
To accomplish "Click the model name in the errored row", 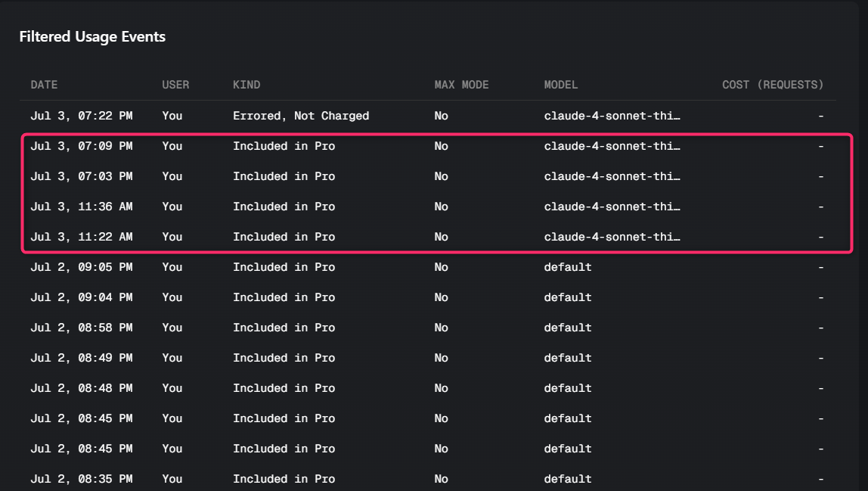I will coord(612,116).
